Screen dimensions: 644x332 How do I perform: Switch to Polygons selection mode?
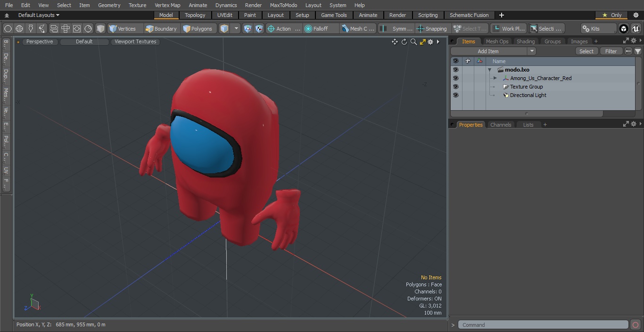[x=198, y=29]
